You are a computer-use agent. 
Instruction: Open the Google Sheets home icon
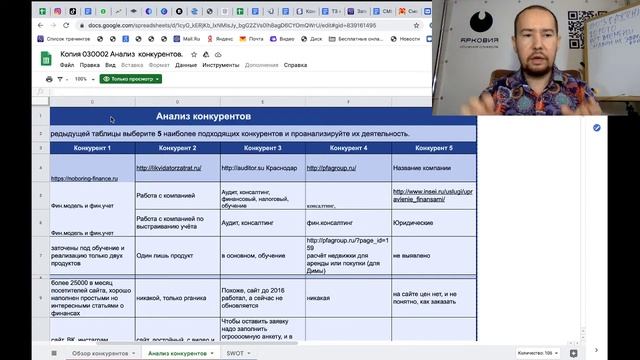click(x=46, y=59)
